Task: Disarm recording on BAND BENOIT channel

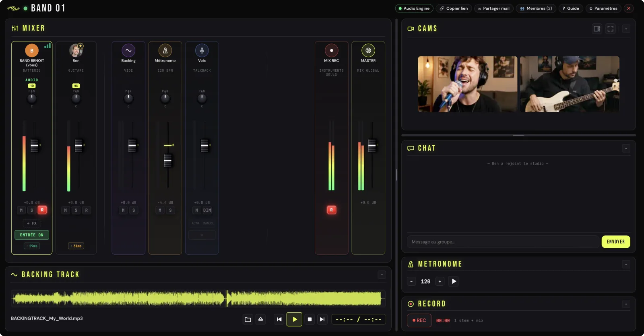Action: (42, 210)
